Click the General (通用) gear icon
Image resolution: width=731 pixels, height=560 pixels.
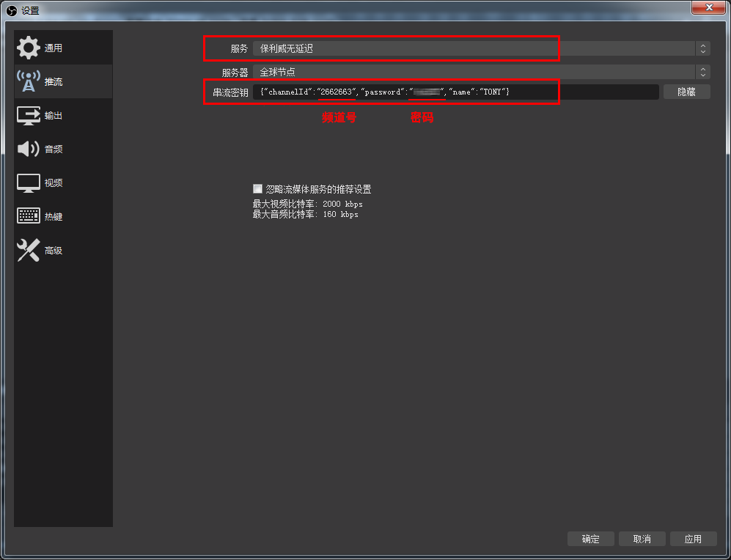pyautogui.click(x=29, y=48)
